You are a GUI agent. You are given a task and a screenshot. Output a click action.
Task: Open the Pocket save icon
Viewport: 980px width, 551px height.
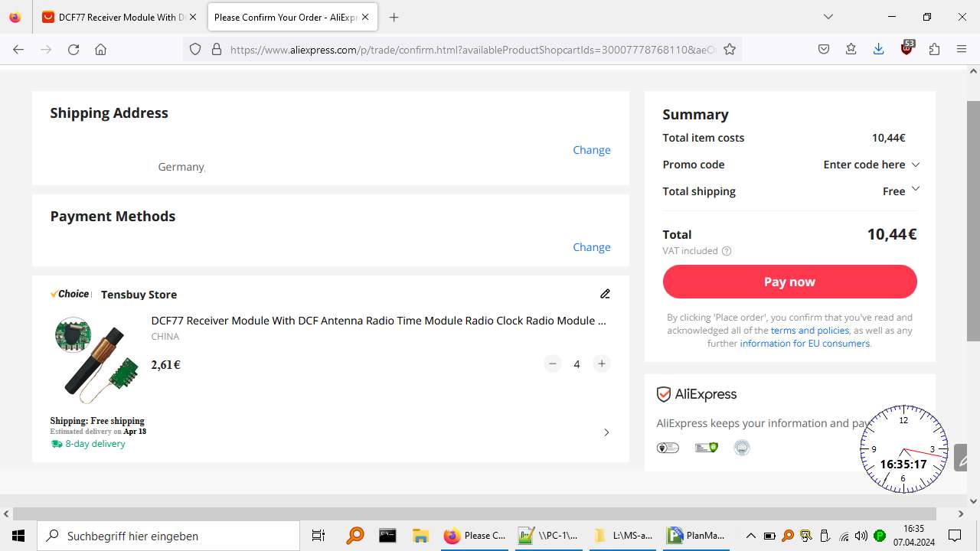coord(824,49)
